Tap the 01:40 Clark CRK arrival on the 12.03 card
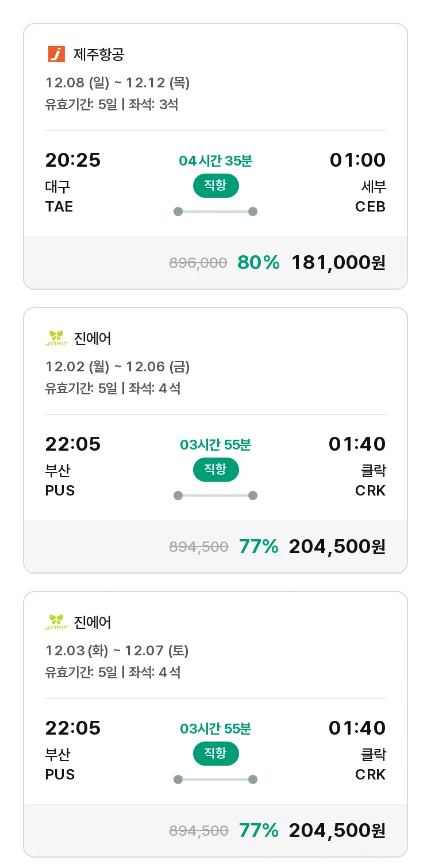The image size is (431, 868). tap(357, 728)
